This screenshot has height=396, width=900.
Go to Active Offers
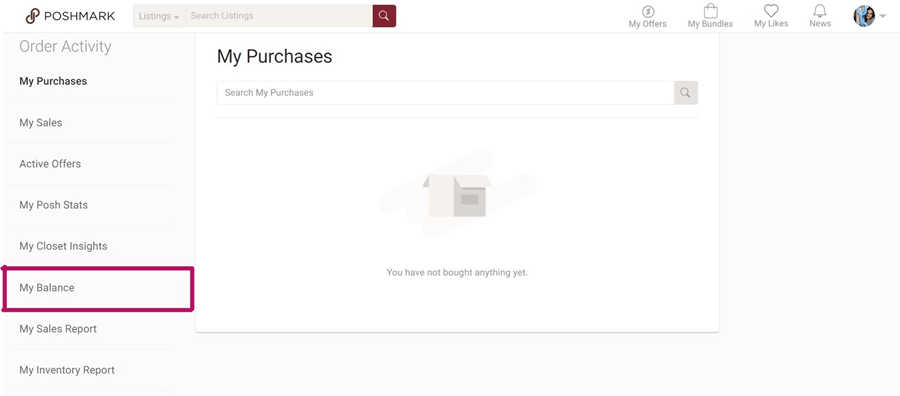[x=50, y=164]
